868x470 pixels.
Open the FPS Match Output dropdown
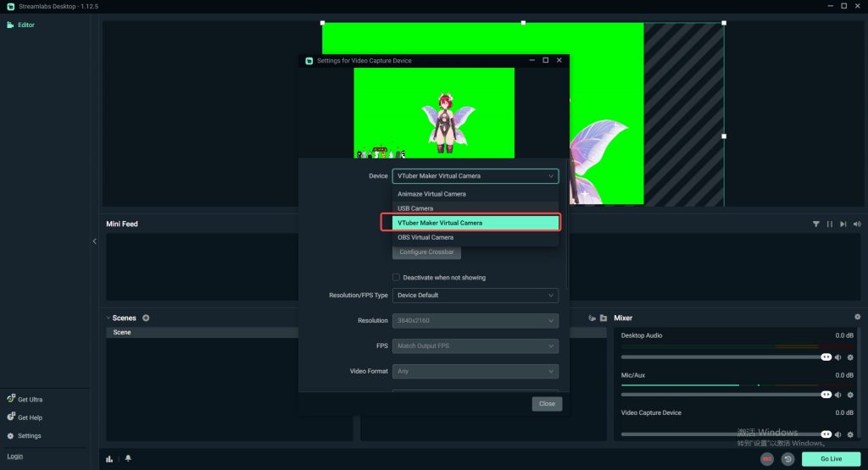click(476, 346)
